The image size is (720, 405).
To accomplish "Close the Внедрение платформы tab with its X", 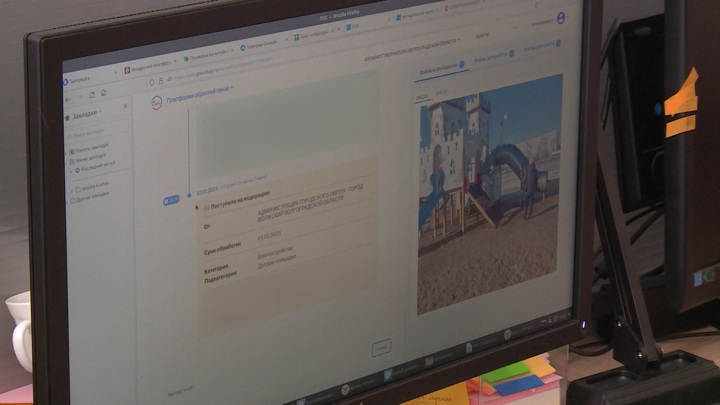I will (x=175, y=61).
